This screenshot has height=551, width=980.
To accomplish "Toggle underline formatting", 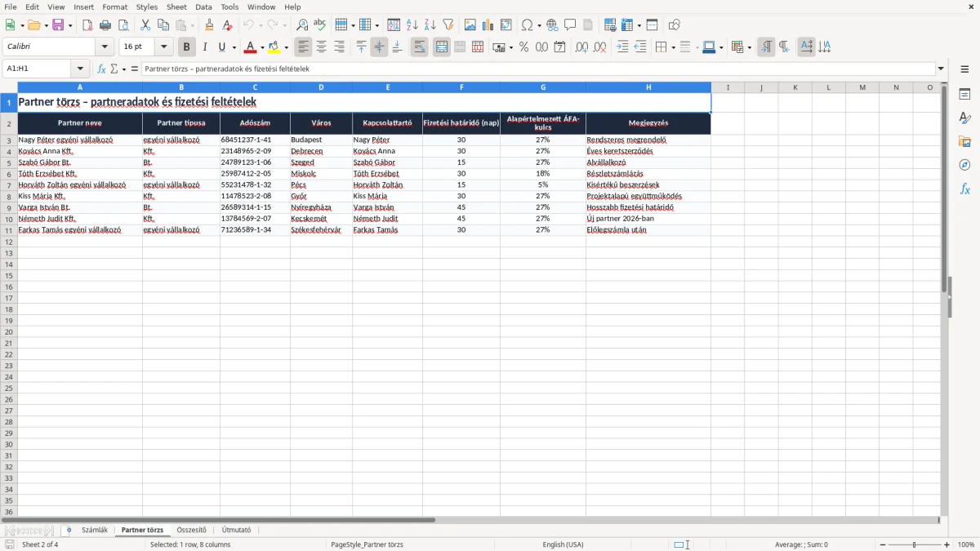I will [221, 47].
